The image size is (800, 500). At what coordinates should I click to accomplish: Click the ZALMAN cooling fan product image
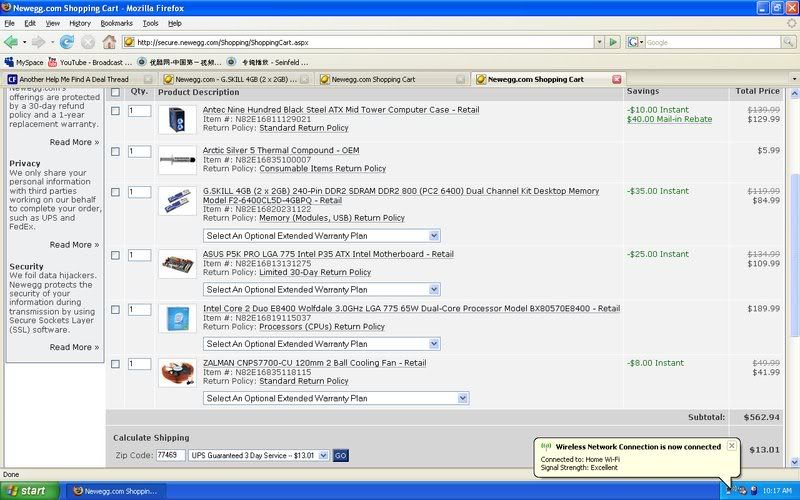click(184, 372)
